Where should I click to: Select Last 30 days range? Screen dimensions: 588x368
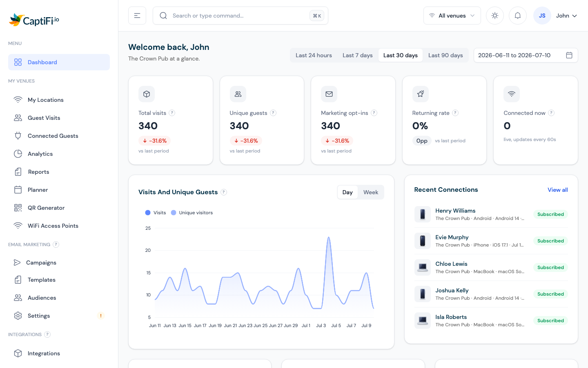click(401, 55)
